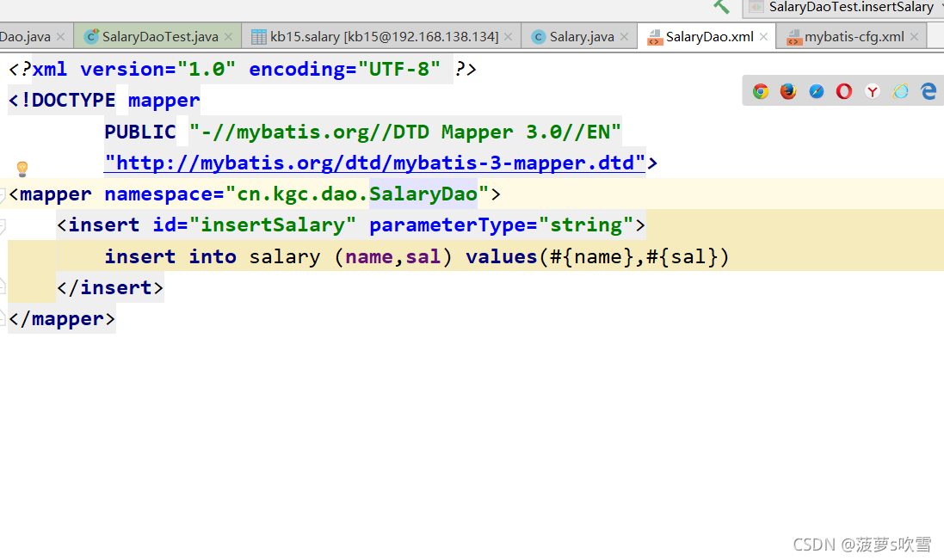Close the Dao.java tab
Image resolution: width=944 pixels, height=560 pixels.
[60, 37]
